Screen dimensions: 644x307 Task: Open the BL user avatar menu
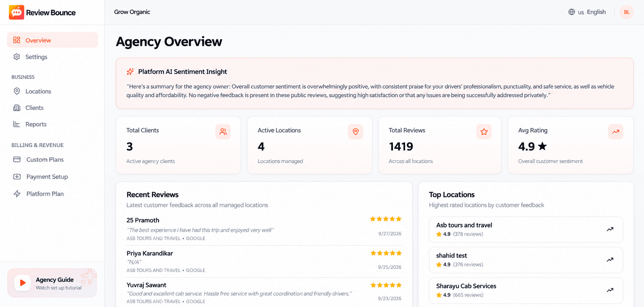pos(627,12)
